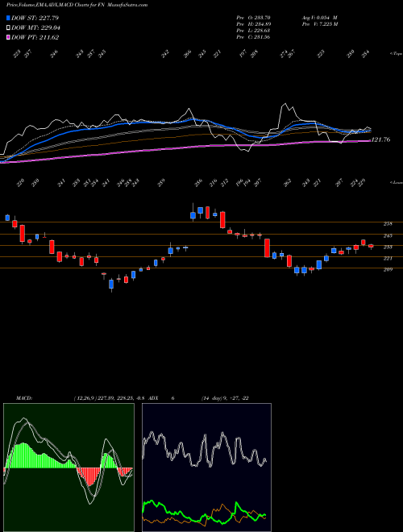Click the ADX '(14 day) 9, +27, -22' values
Viewport: 403px width, 532px height.
click(225, 398)
